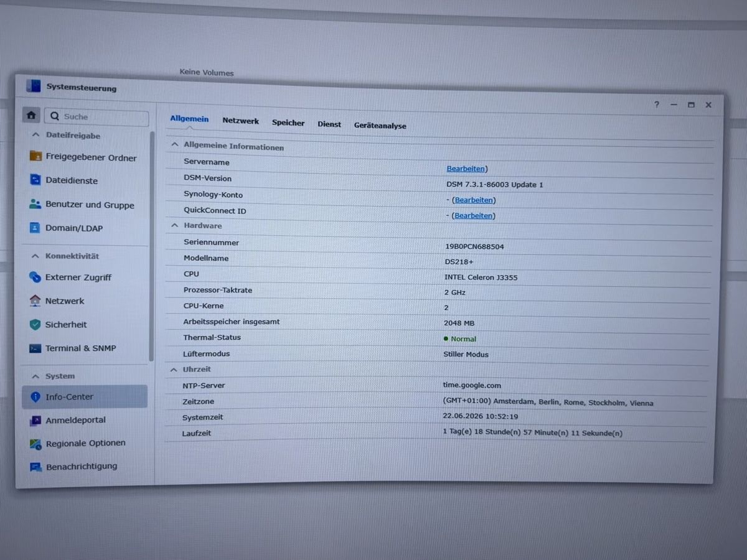Open Netzwerk house icon in sidebar

[x=35, y=301]
